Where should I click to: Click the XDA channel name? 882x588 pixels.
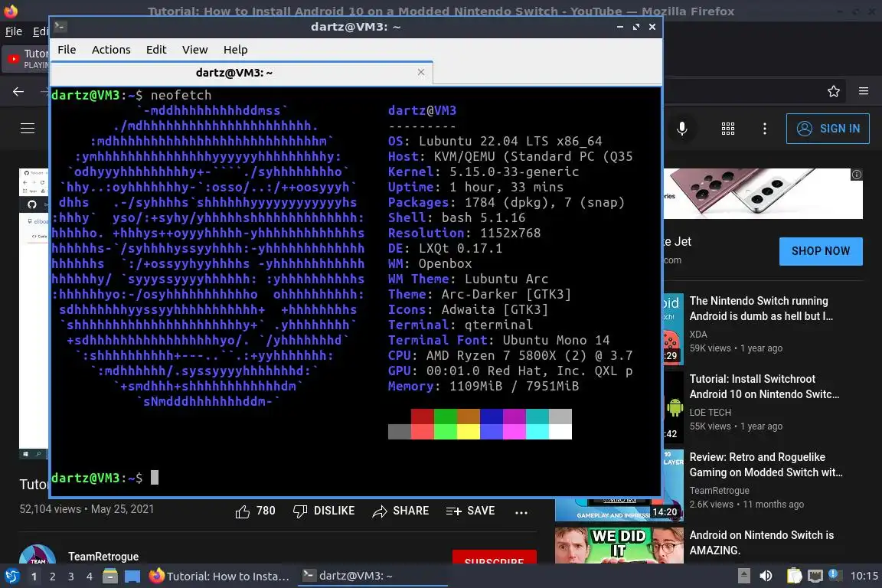coord(698,335)
